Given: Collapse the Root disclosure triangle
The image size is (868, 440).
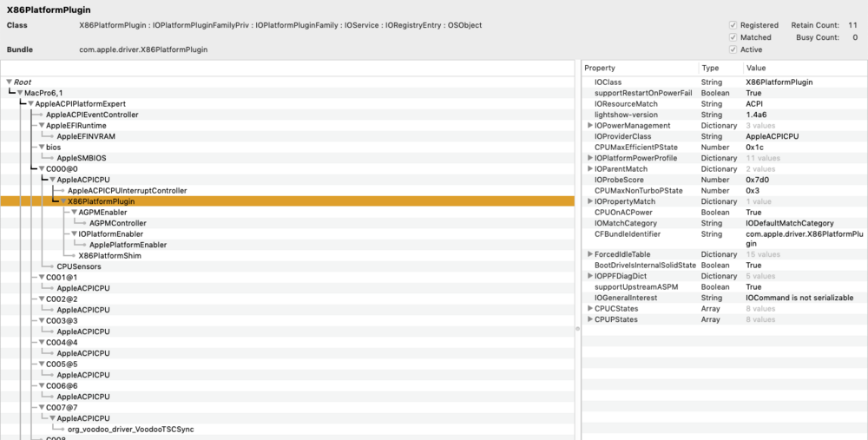Looking at the screenshot, I should [x=10, y=82].
